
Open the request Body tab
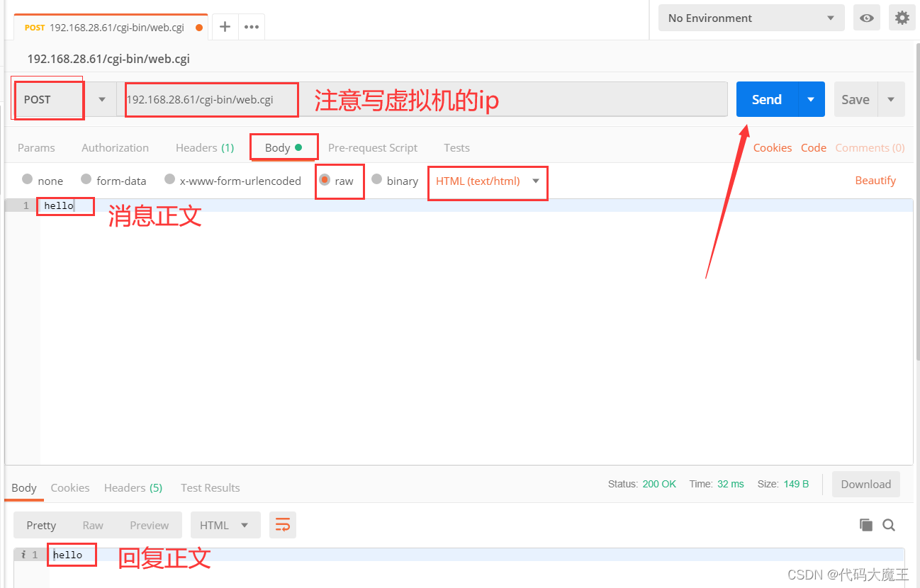point(284,147)
